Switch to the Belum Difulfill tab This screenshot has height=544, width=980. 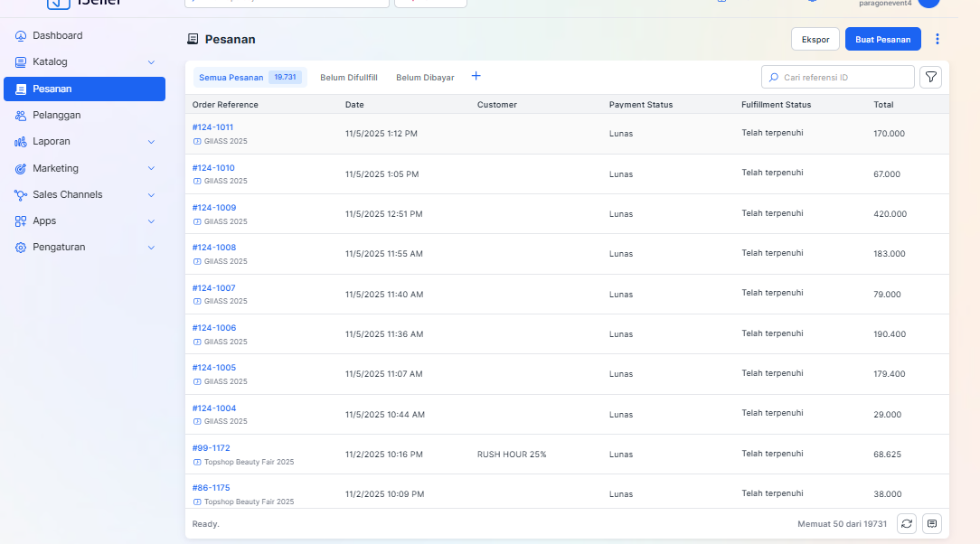(x=348, y=78)
